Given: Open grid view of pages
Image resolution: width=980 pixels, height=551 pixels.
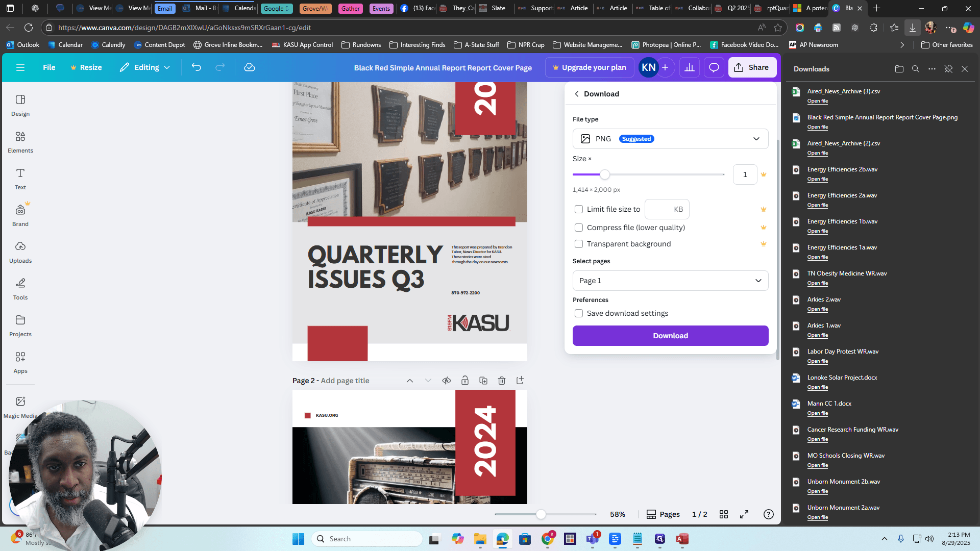Looking at the screenshot, I should point(724,514).
